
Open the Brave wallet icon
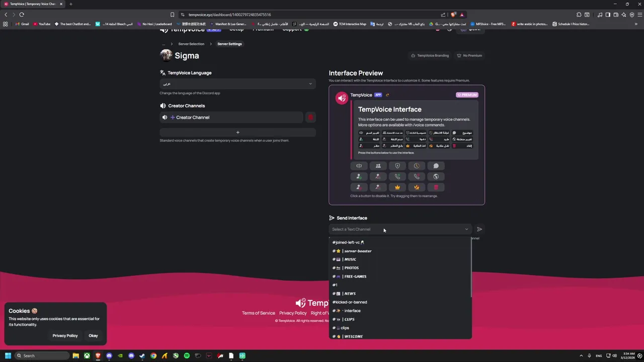point(616,15)
